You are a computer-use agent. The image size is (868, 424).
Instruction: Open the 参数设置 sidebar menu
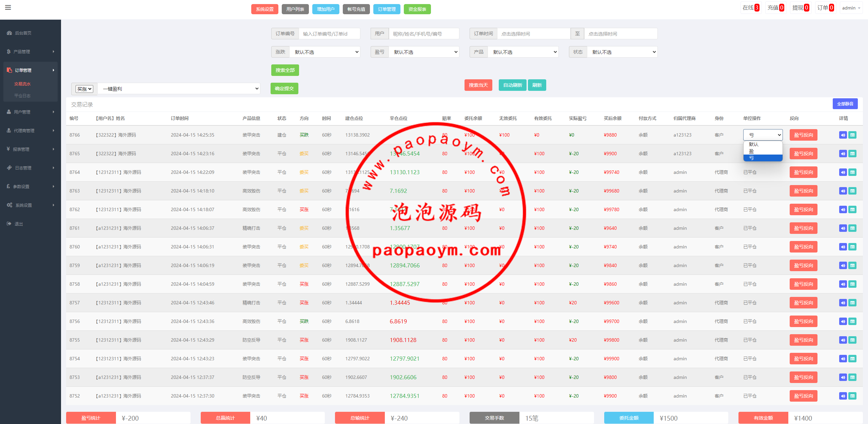tap(31, 186)
